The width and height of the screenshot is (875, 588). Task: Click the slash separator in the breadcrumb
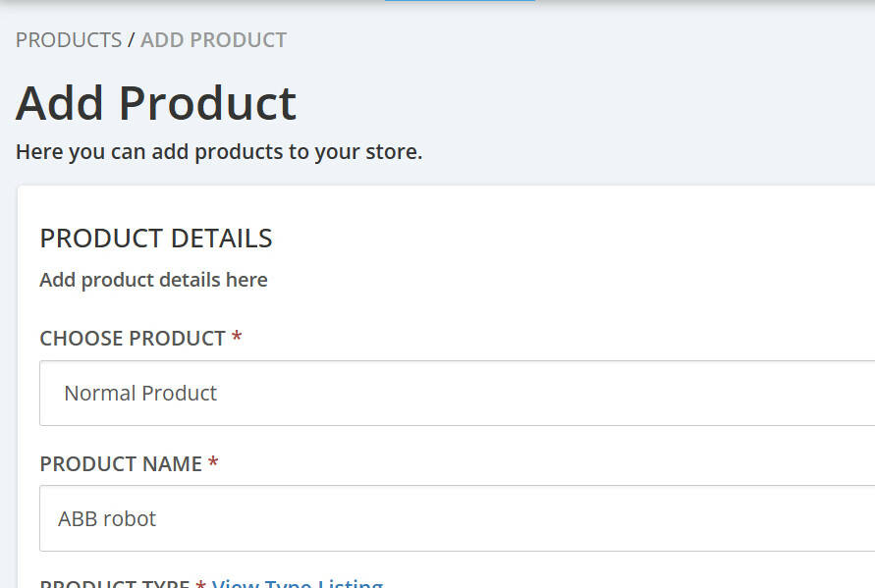[x=131, y=40]
